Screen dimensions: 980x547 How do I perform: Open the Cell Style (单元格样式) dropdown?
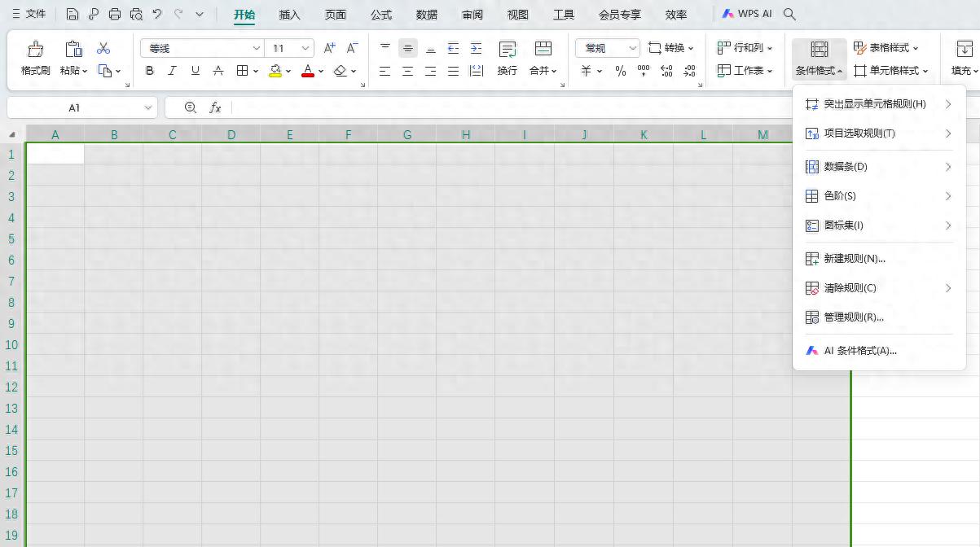[891, 71]
